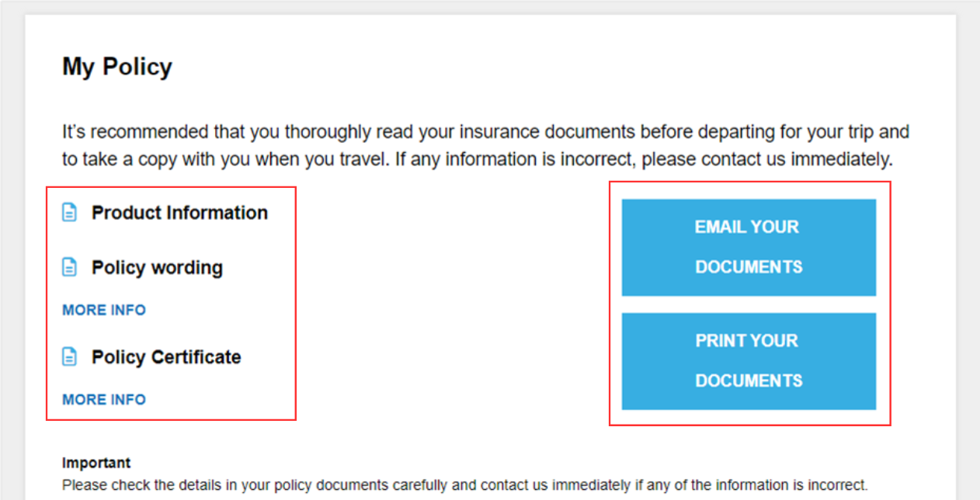View the Policy Certificate document
The height and width of the screenshot is (500, 980).
click(166, 357)
